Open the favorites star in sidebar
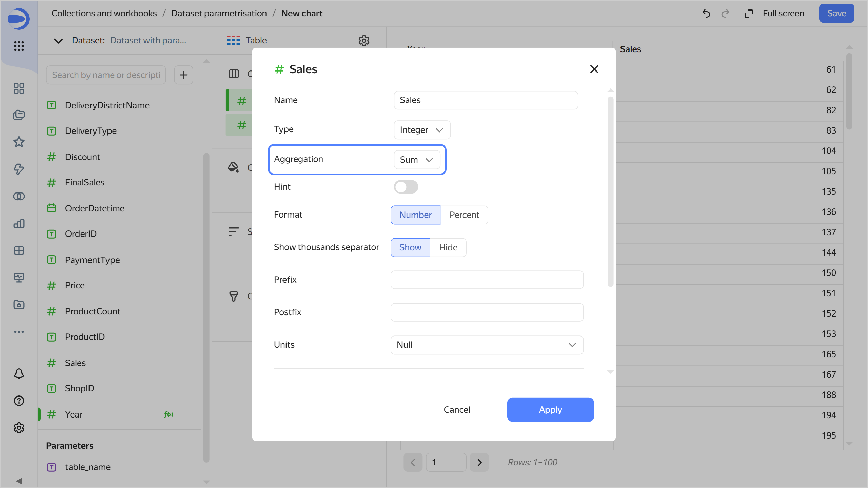This screenshot has height=488, width=868. (x=19, y=142)
